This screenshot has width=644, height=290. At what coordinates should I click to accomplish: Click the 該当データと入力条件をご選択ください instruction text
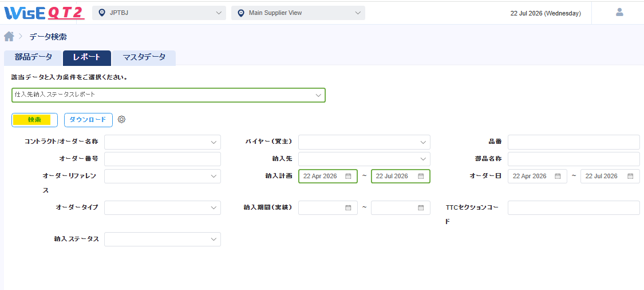click(69, 77)
